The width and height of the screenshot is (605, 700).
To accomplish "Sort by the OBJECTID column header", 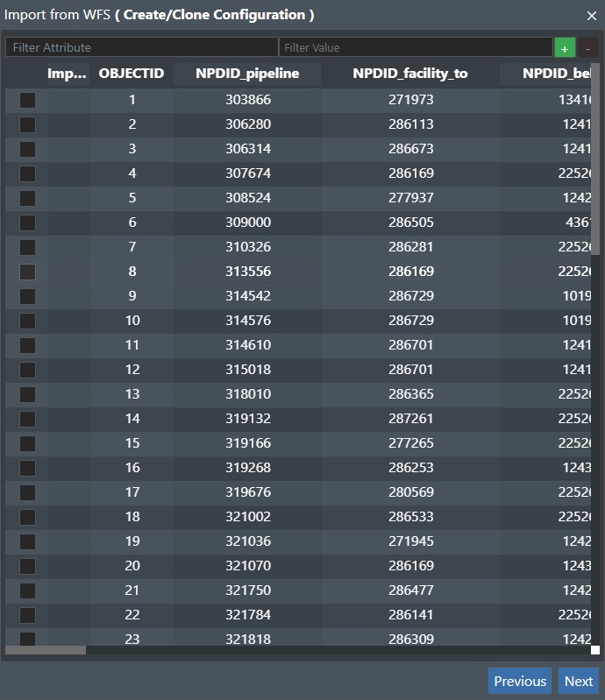I will click(132, 74).
